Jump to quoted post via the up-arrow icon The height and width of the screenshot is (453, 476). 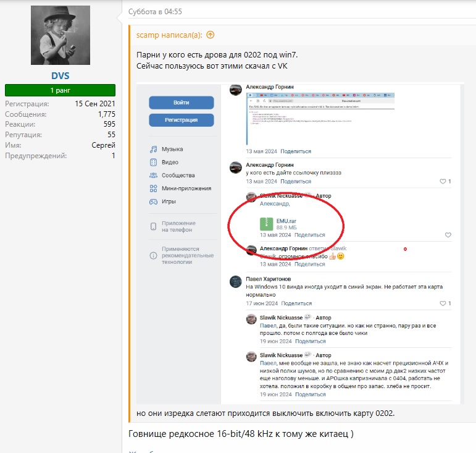coord(211,35)
